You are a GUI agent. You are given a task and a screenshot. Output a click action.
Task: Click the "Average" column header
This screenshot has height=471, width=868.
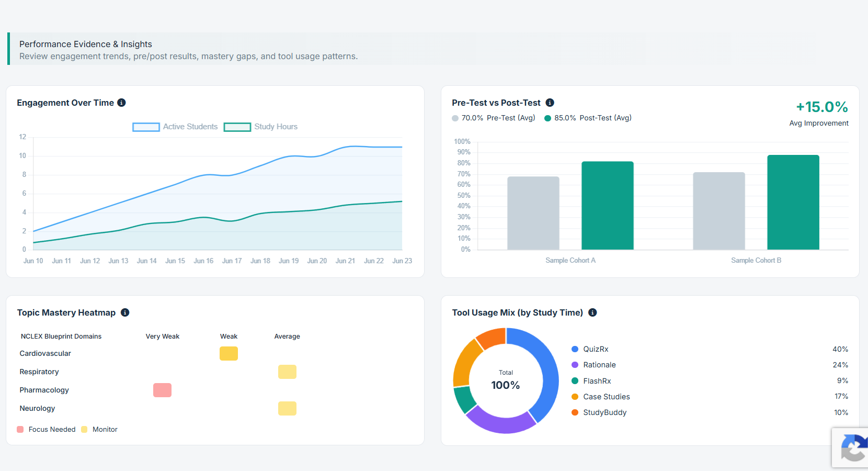click(x=287, y=337)
